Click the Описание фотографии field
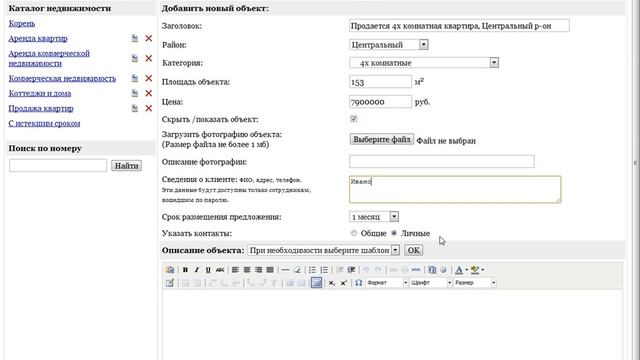This screenshot has width=640, height=360. [442, 161]
